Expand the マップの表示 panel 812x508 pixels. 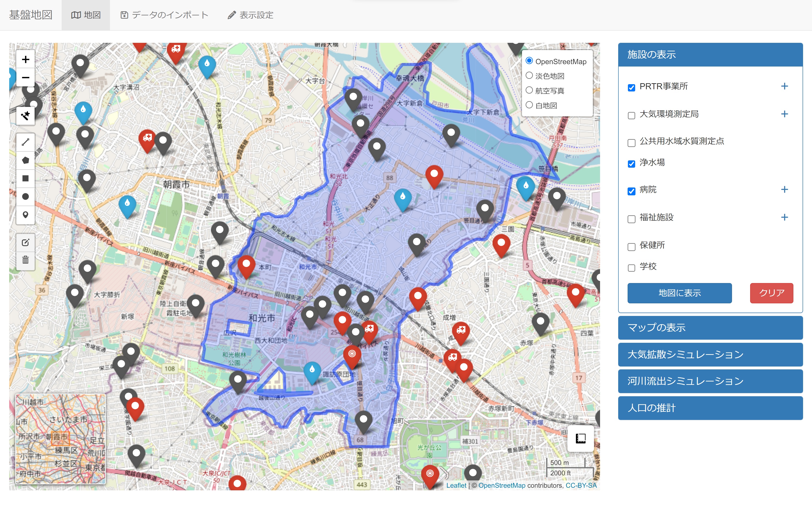(x=710, y=328)
